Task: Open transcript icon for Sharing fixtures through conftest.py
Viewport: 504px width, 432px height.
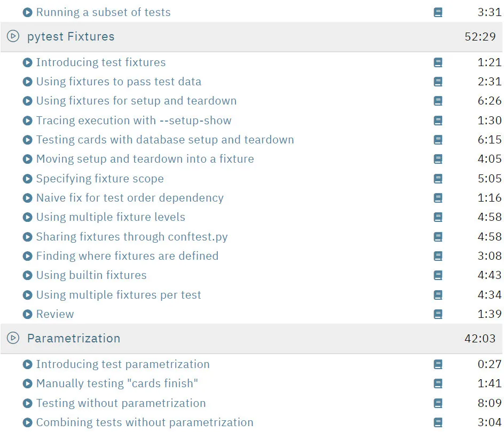Action: click(x=438, y=237)
